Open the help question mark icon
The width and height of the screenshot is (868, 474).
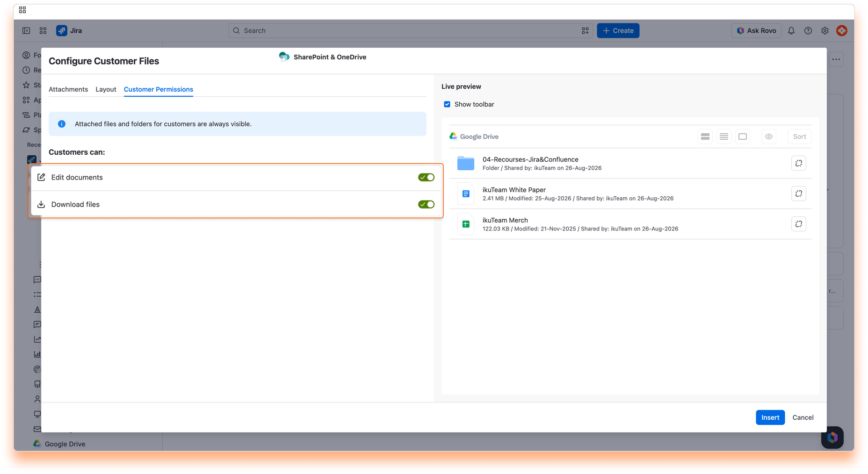(x=808, y=30)
